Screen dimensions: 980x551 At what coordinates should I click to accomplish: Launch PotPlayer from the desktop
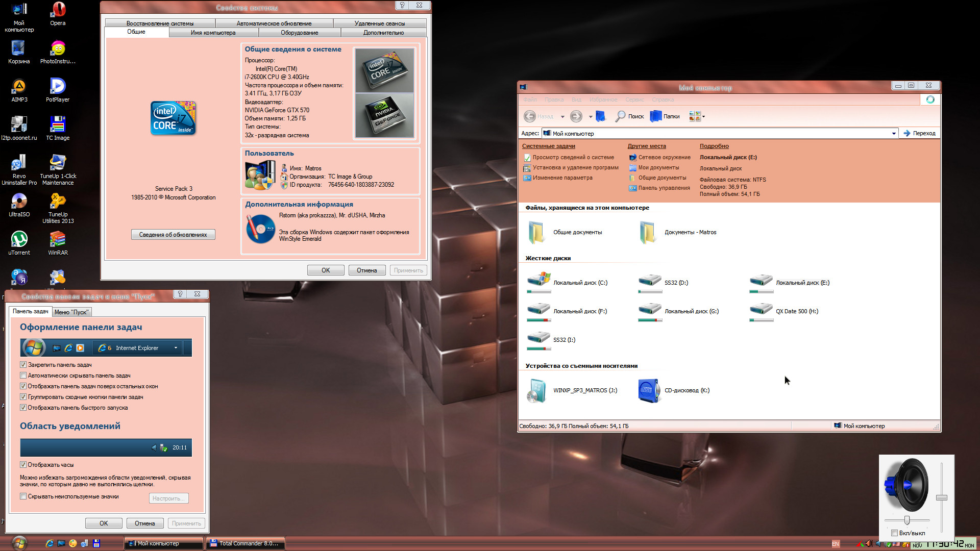[x=58, y=90]
